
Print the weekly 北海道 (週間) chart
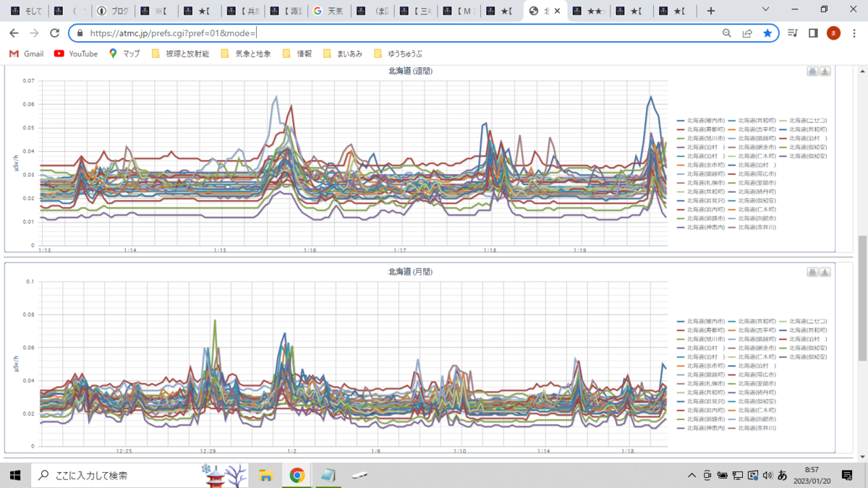click(812, 72)
